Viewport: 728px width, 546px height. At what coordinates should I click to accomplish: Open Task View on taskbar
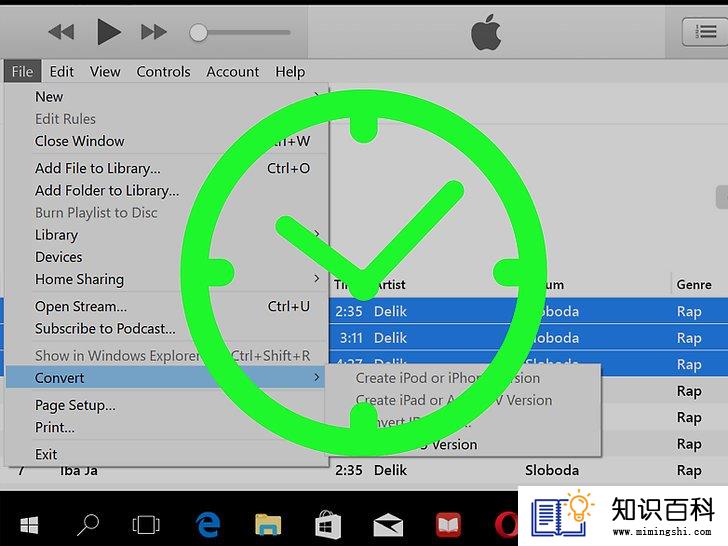tap(146, 525)
